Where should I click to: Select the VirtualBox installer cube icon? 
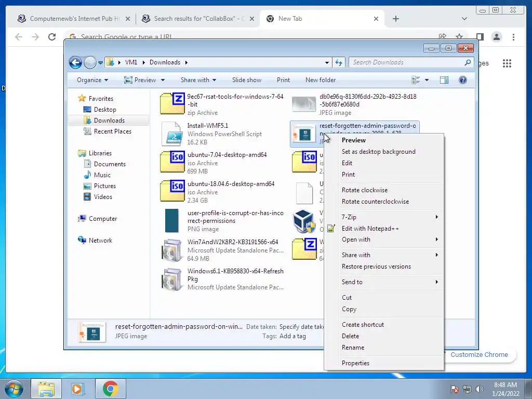pyautogui.click(x=303, y=221)
